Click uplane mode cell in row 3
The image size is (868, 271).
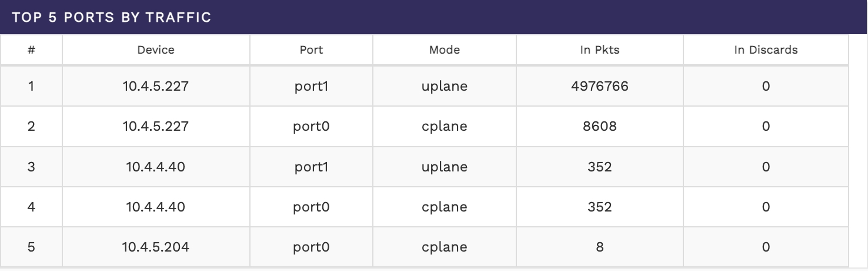[x=444, y=167]
